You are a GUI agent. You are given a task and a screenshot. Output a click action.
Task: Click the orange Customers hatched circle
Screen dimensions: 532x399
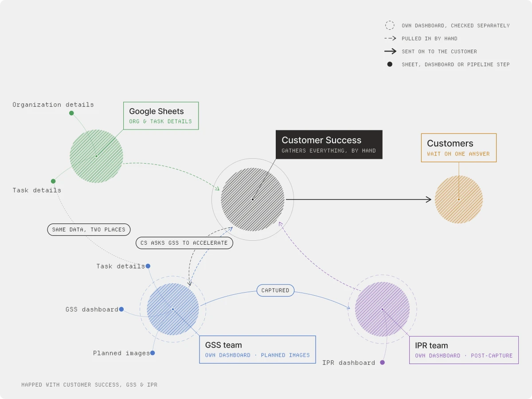[x=459, y=199]
